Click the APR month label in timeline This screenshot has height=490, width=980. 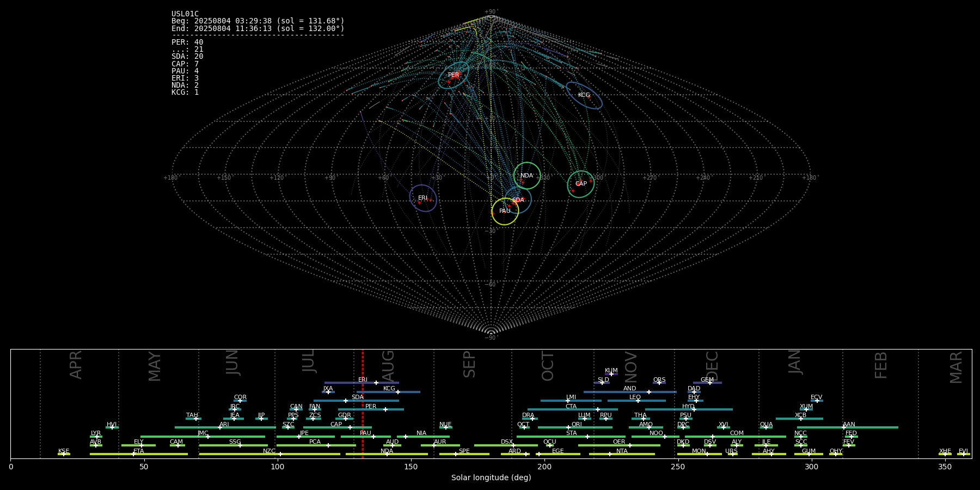[x=76, y=364]
